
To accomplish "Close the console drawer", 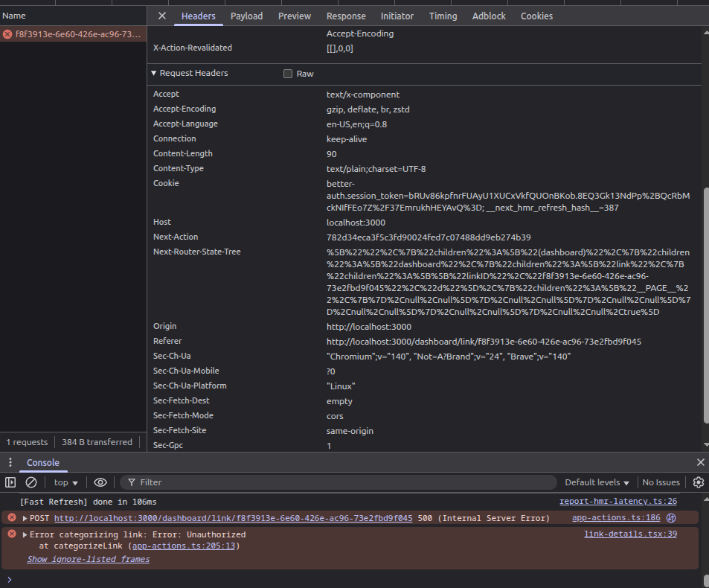I will click(x=700, y=462).
